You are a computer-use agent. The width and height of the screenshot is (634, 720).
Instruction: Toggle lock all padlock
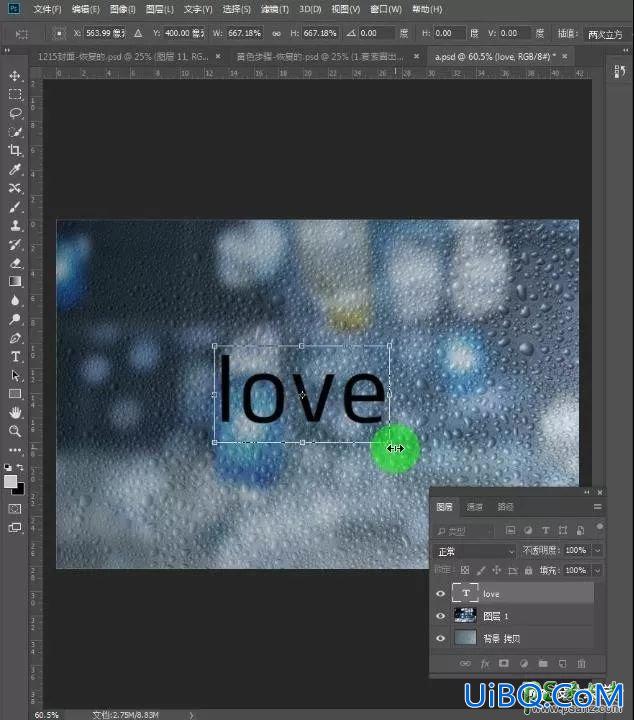[528, 570]
